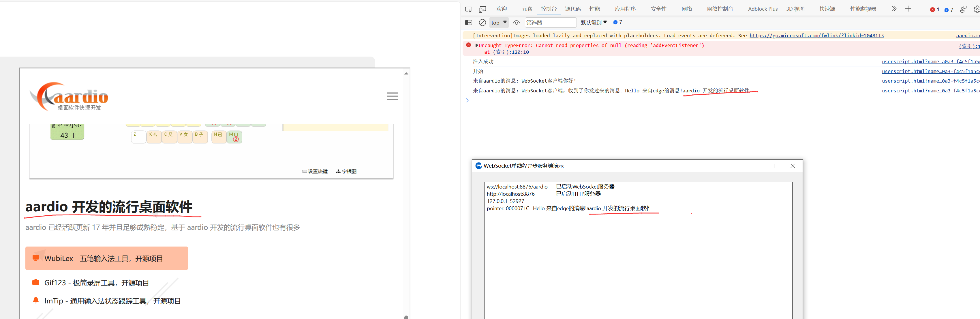Open the 快速源 tab
Image resolution: width=980 pixels, height=319 pixels.
(827, 9)
